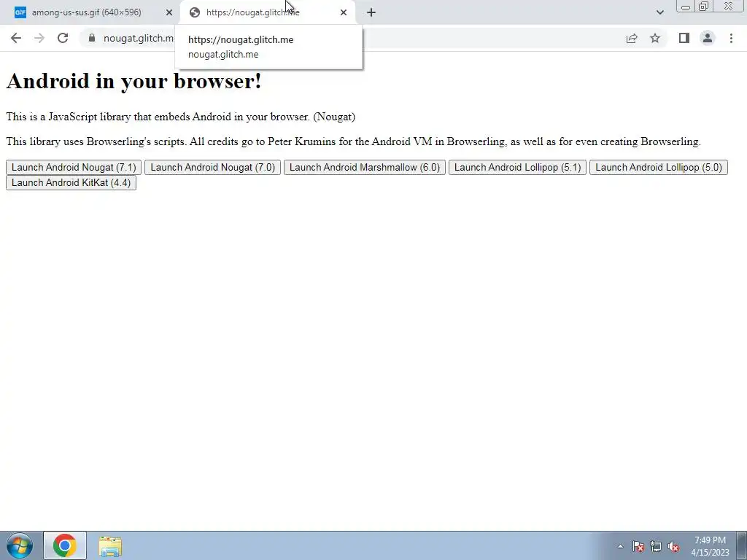
Task: Open the clock showing 7:49 PM
Action: 710,545
